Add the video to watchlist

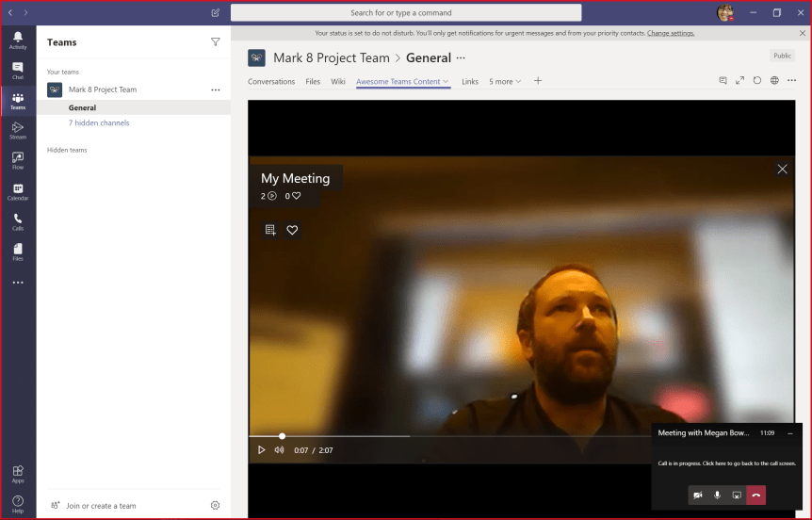pyautogui.click(x=270, y=230)
